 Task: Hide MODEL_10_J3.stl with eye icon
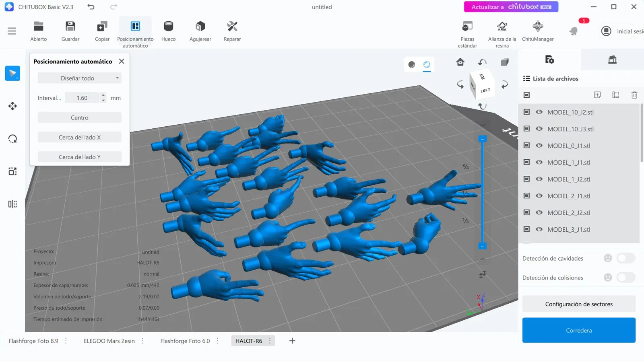pyautogui.click(x=539, y=129)
